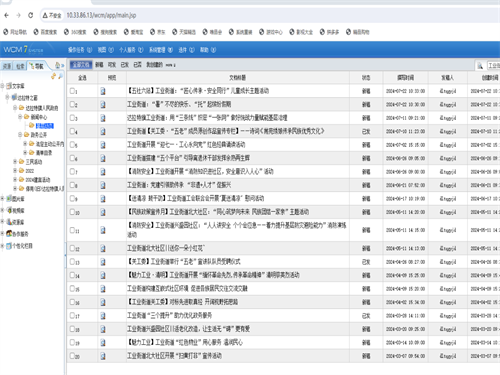Click the preview icon in row 1
This screenshot has width=500, height=375.
point(103,91)
